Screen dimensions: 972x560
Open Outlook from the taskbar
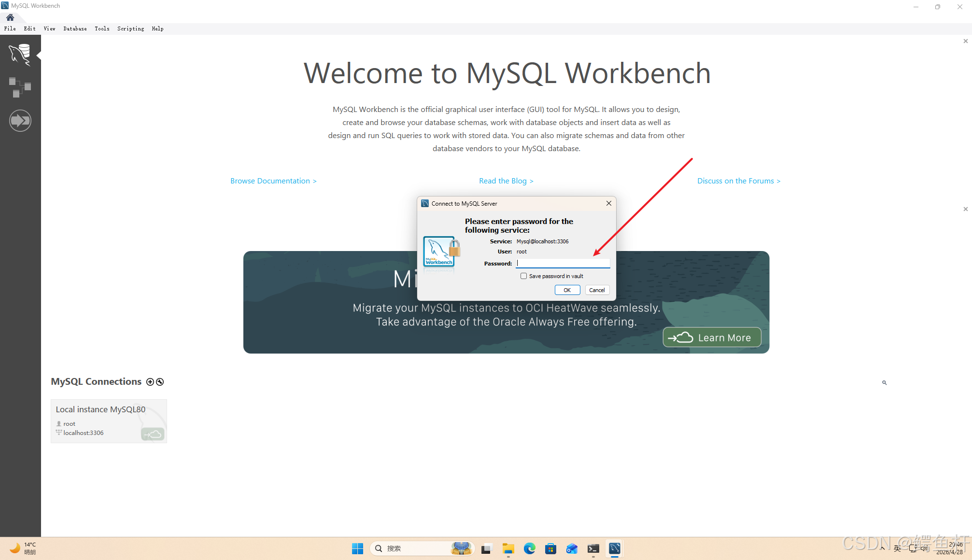coord(572,548)
